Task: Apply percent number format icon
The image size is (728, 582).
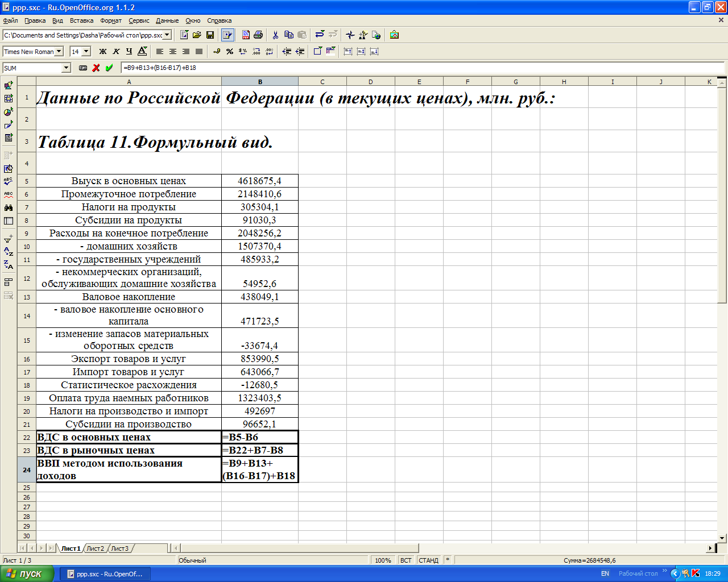Action: pyautogui.click(x=230, y=52)
